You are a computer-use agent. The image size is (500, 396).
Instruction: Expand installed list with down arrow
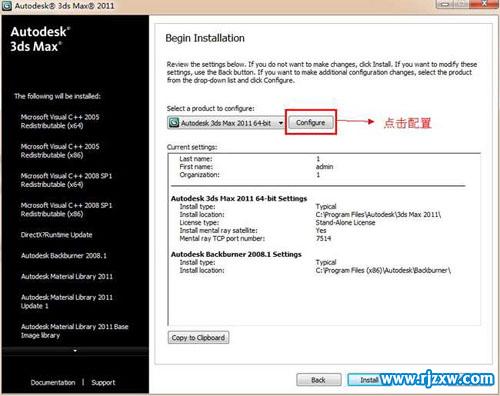pos(75,351)
